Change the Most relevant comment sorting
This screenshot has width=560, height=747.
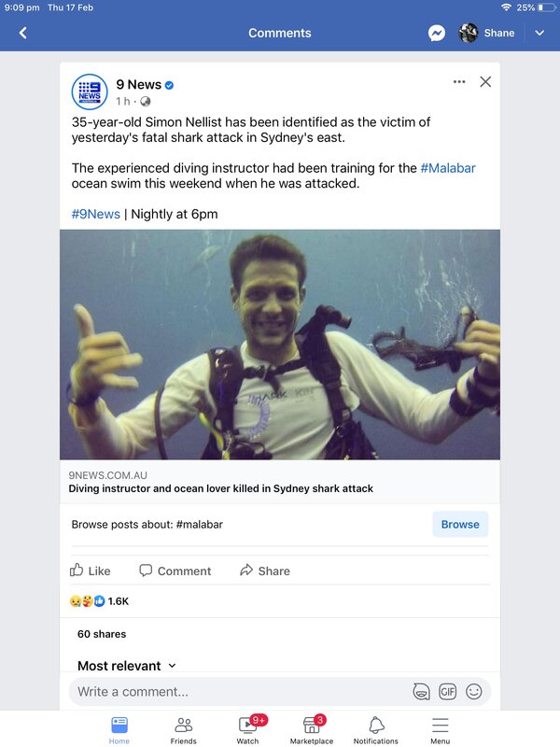click(126, 666)
